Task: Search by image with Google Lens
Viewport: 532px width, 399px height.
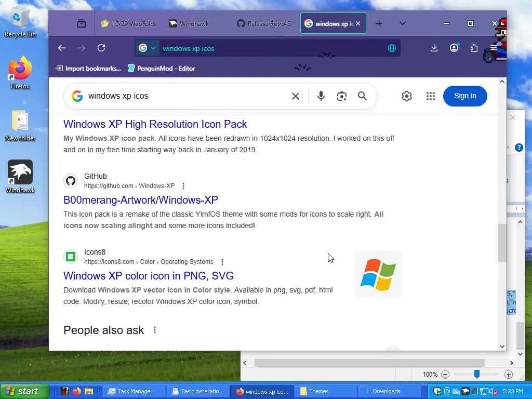Action: click(342, 96)
